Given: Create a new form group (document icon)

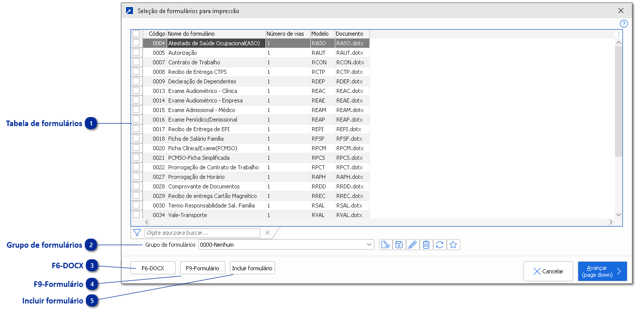Looking at the screenshot, I should pos(384,245).
